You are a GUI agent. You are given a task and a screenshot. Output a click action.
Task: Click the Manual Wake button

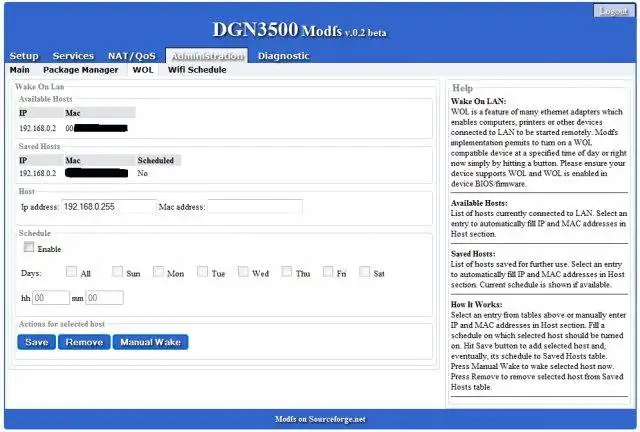[x=151, y=342]
